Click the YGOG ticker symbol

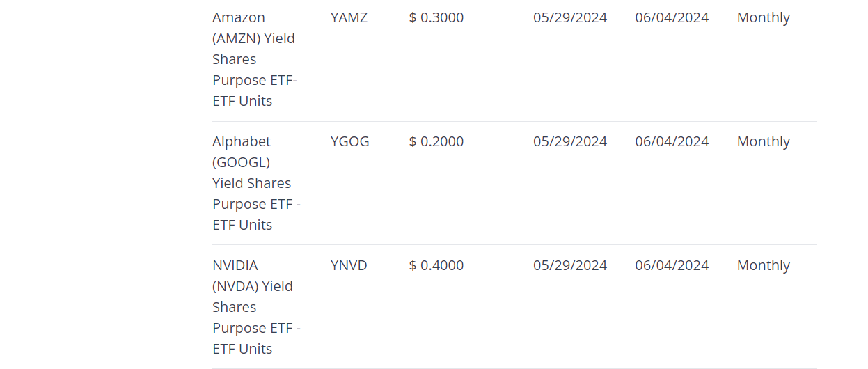[349, 141]
